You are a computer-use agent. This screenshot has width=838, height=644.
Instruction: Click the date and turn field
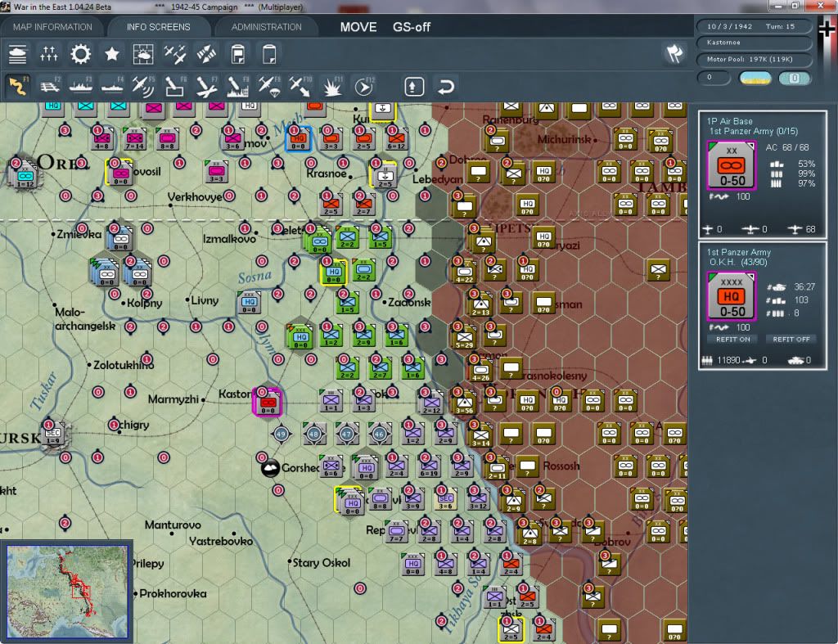click(754, 26)
